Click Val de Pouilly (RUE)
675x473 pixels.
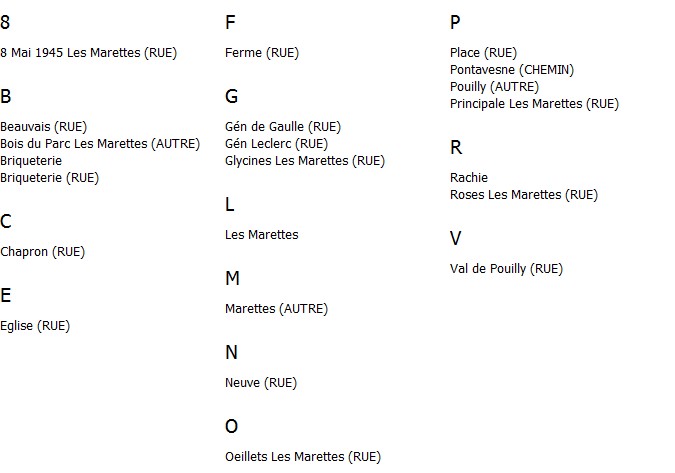[506, 269]
